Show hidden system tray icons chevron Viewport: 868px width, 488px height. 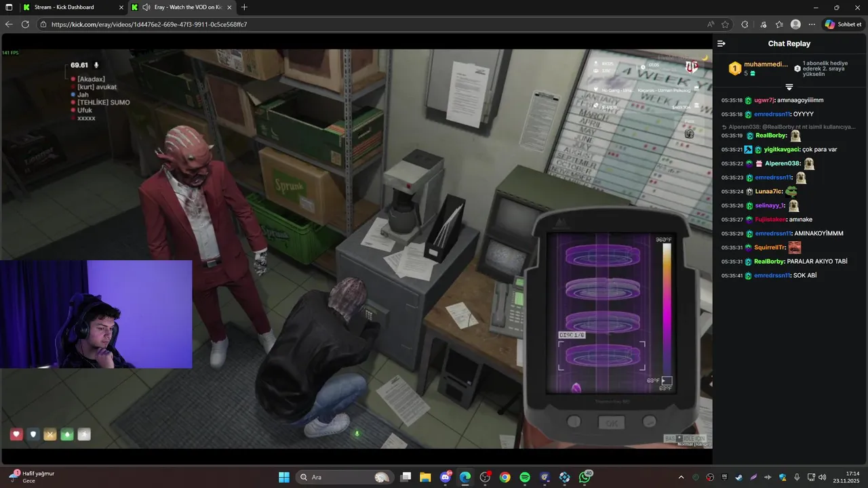point(682,477)
